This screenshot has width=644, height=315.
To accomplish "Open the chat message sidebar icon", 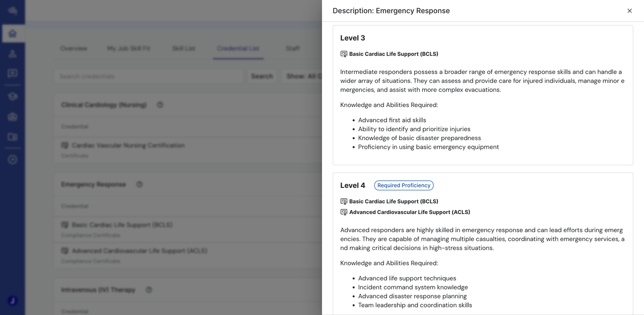I will click(13, 73).
